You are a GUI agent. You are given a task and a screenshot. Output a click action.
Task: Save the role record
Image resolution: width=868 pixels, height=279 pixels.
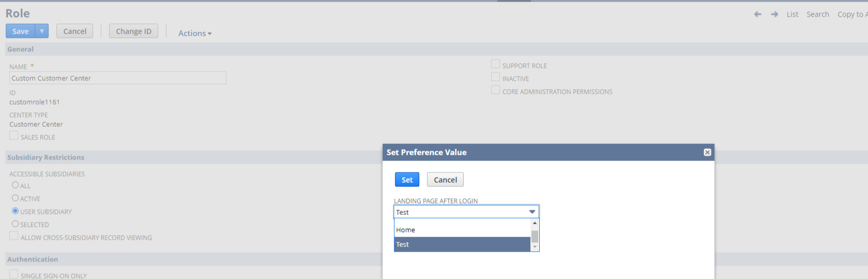(x=21, y=31)
